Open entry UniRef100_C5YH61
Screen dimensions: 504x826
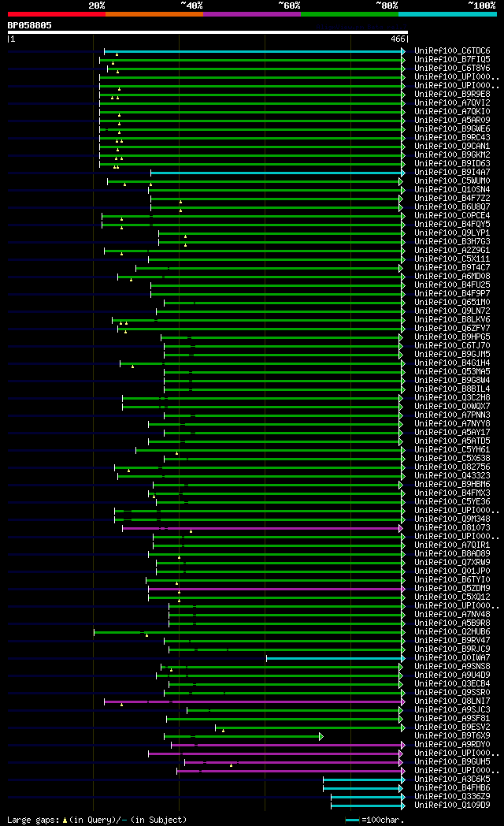[452, 450]
